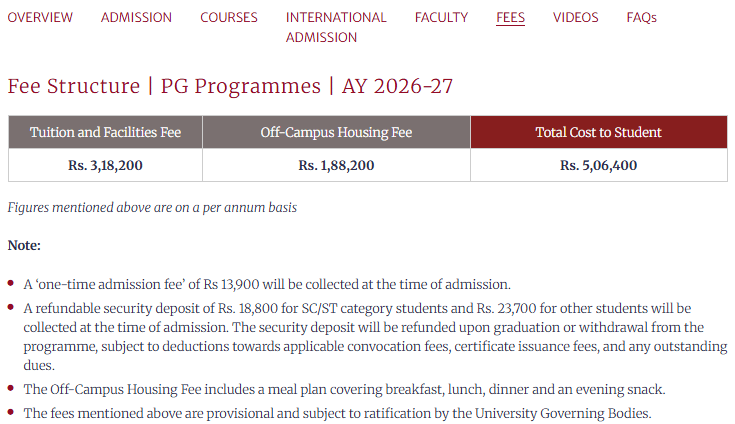Viewport: 735px width, 424px height.
Task: Click the per annum basis italic caption
Action: click(x=152, y=208)
